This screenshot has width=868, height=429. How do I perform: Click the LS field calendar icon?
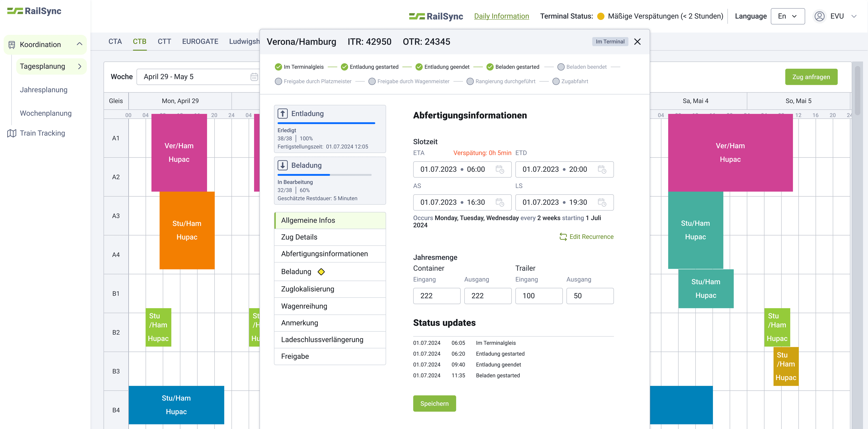[602, 202]
